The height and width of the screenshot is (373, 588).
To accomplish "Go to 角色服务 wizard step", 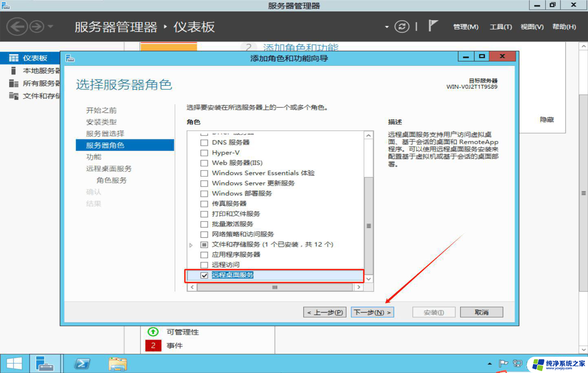I will click(111, 180).
